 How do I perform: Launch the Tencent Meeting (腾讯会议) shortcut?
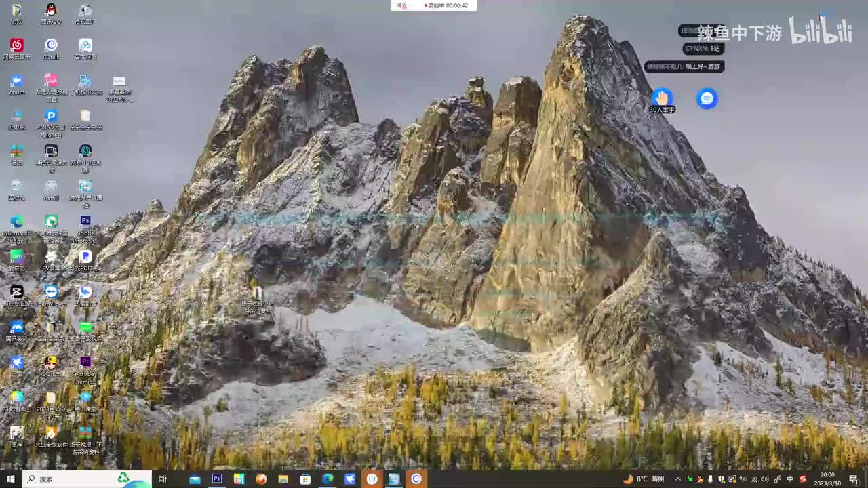coord(17,331)
